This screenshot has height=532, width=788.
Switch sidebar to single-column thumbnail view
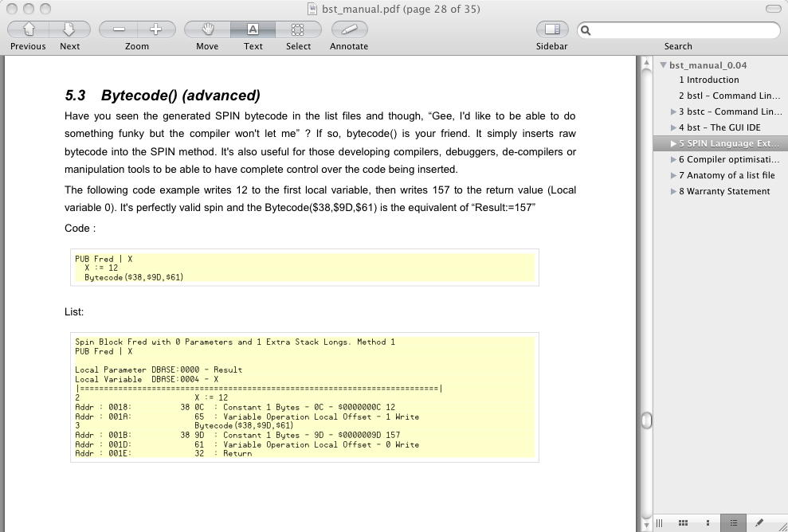point(708,523)
